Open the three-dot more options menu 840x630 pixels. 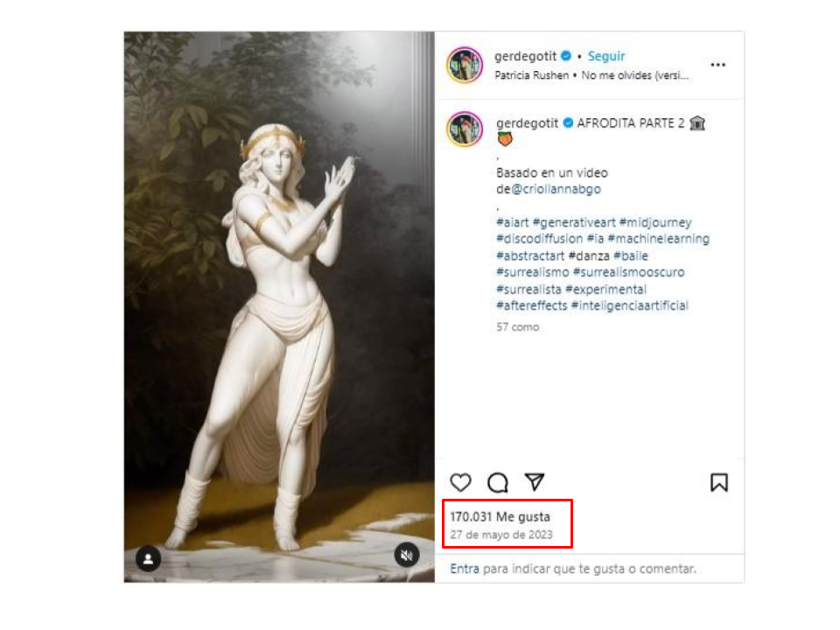point(717,65)
